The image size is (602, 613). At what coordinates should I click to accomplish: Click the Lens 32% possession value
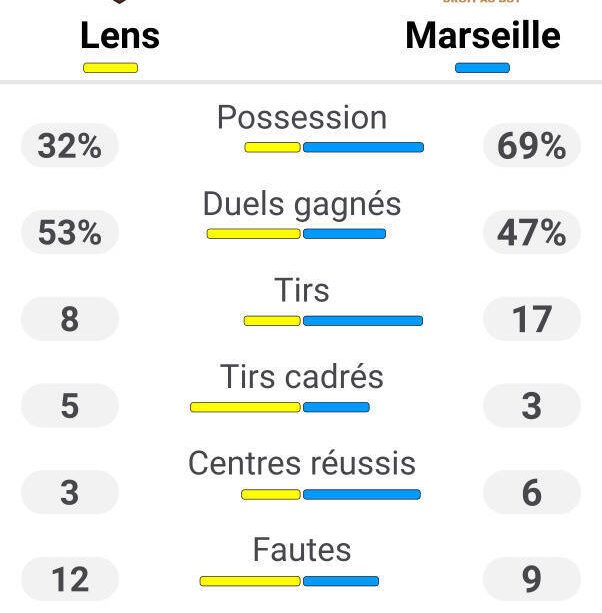[70, 147]
